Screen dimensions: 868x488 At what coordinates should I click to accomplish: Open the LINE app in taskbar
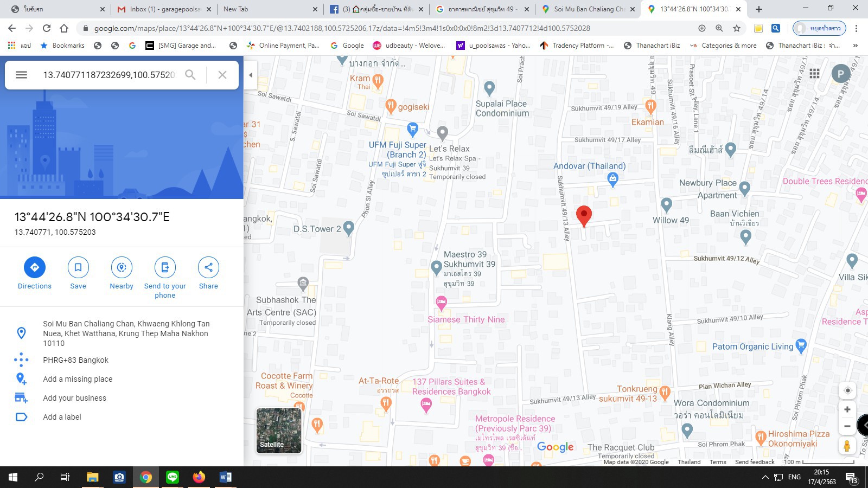pyautogui.click(x=173, y=477)
